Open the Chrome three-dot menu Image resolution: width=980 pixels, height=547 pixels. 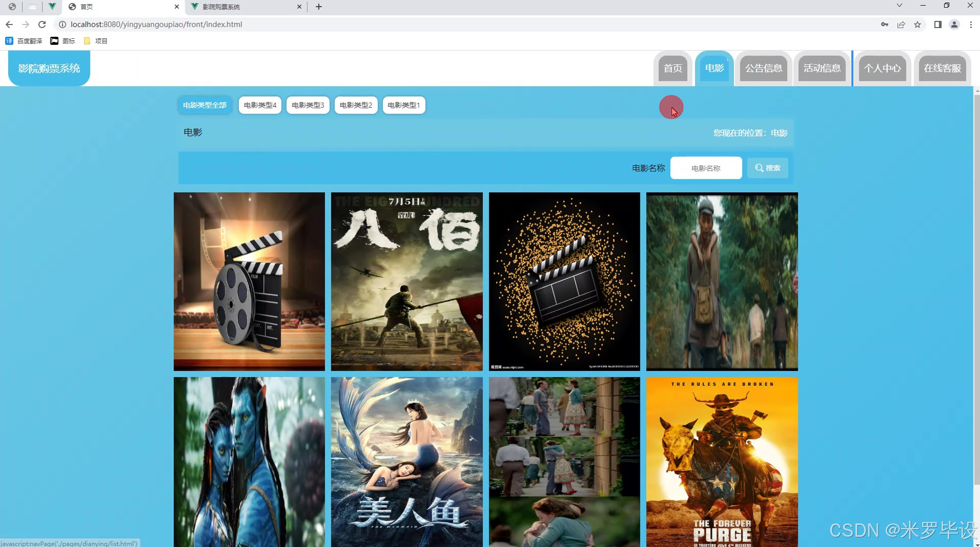click(970, 24)
